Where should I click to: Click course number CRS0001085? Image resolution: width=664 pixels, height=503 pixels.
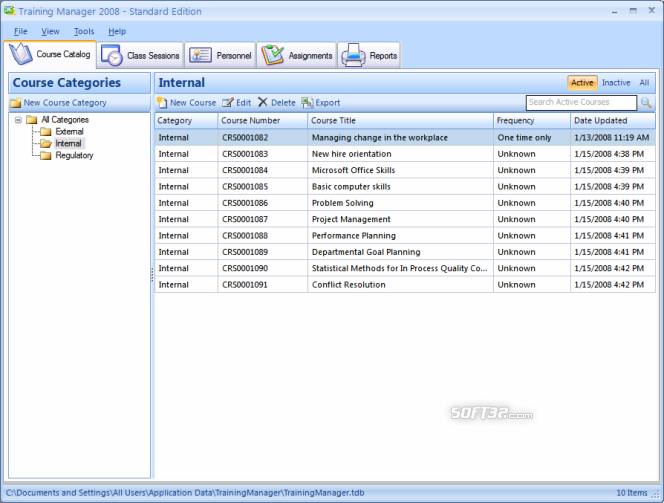(245, 187)
